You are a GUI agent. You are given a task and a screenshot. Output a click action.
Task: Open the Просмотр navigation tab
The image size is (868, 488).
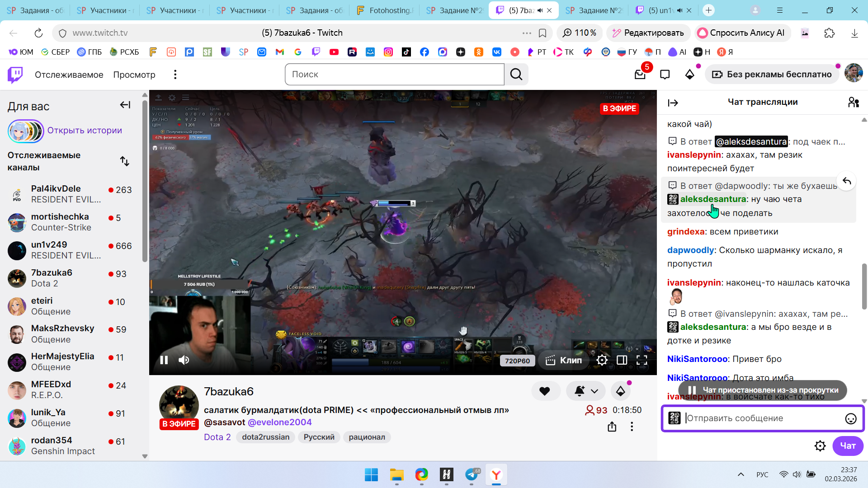134,75
